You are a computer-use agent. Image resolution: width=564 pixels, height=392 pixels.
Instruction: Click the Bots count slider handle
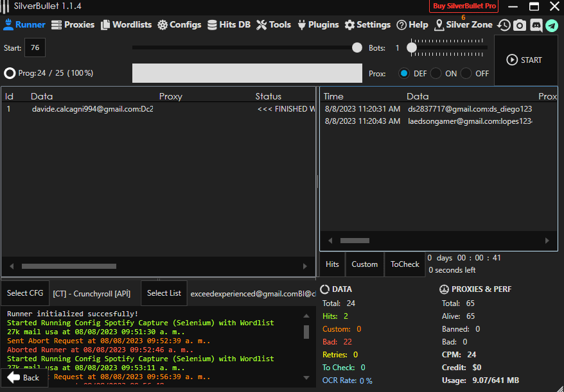pos(412,47)
